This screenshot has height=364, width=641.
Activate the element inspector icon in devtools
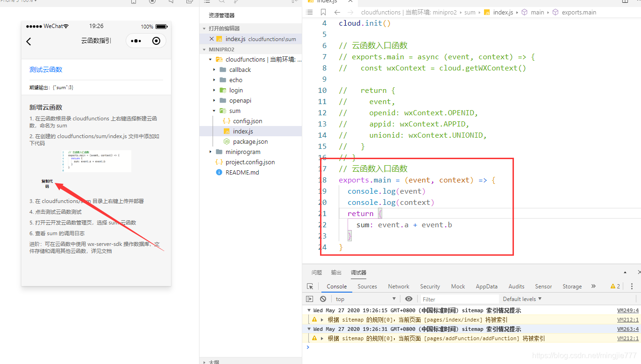pyautogui.click(x=310, y=287)
